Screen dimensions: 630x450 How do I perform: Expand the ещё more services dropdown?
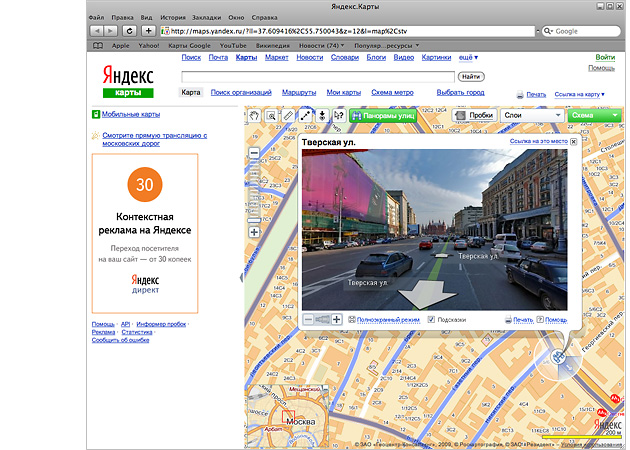[x=469, y=58]
